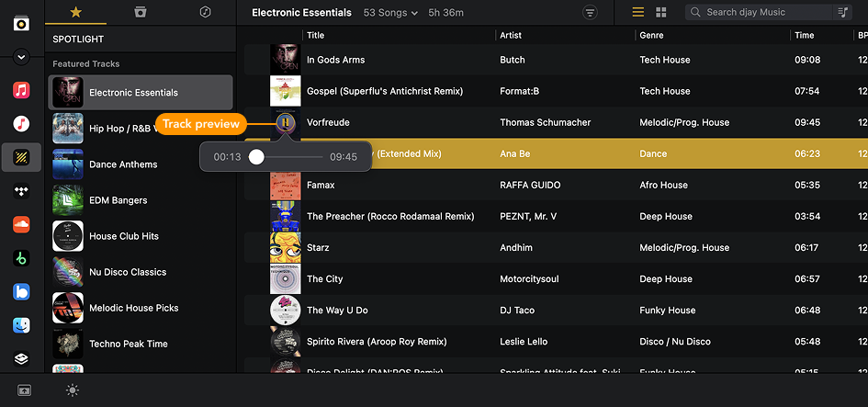868x407 pixels.
Task: Click the Search djay Music field
Action: coord(759,12)
